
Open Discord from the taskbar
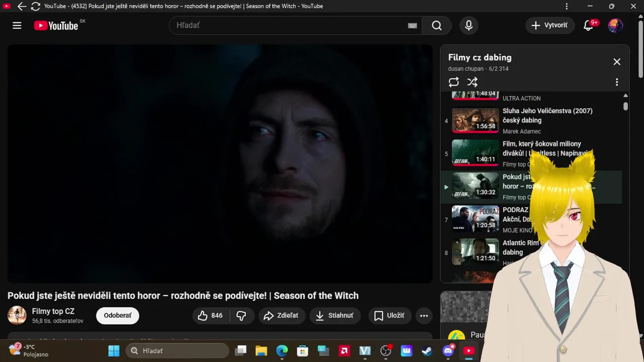click(448, 351)
